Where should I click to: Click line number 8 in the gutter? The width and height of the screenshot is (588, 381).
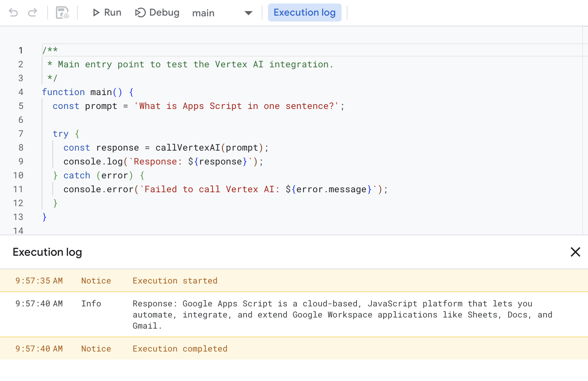(x=20, y=147)
